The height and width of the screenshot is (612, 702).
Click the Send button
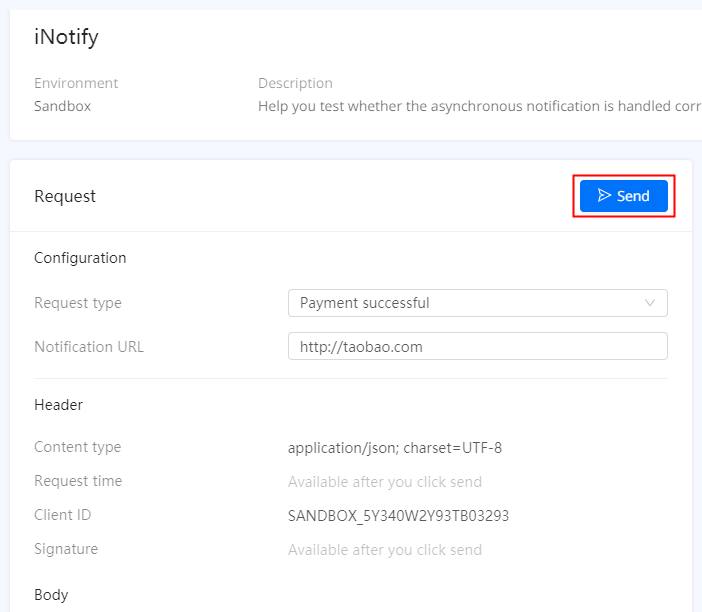(624, 196)
